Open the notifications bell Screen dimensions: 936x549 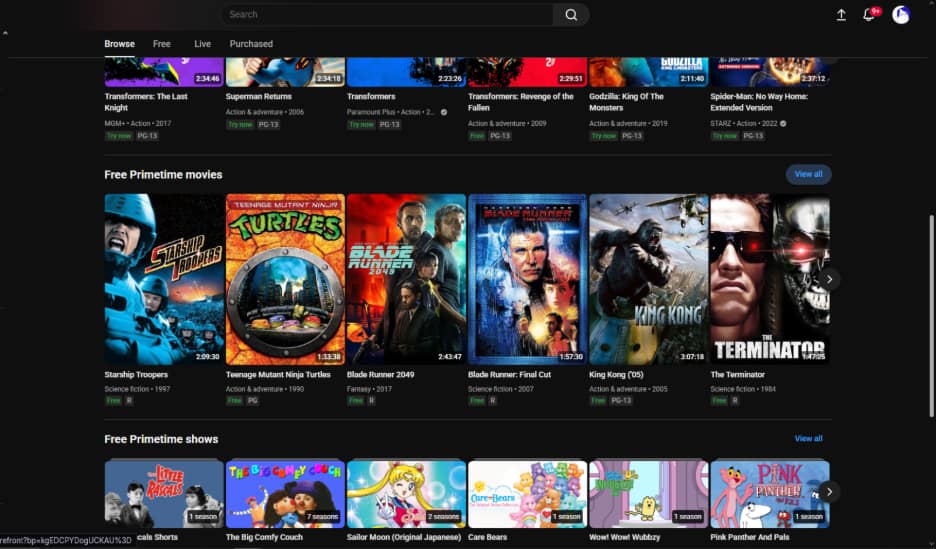click(x=869, y=15)
